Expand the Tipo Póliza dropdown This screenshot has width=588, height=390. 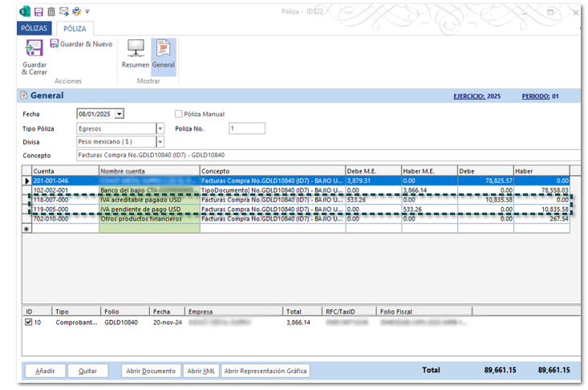click(x=160, y=128)
